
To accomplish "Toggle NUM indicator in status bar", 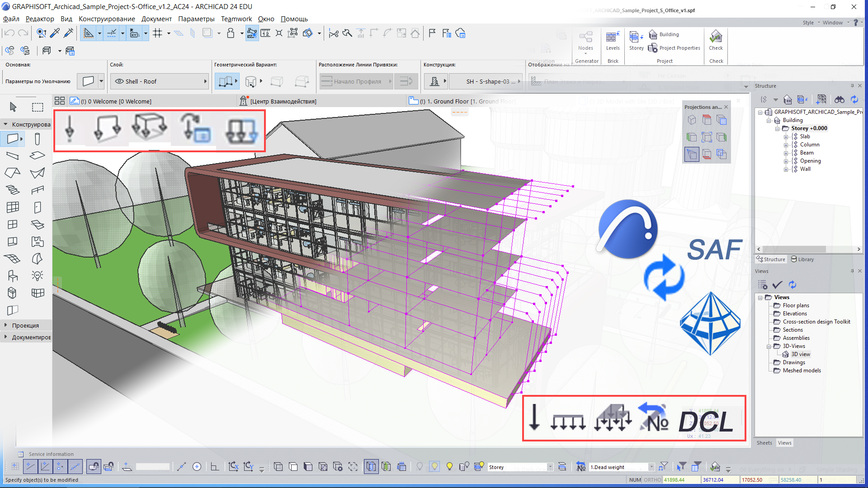I will tap(635, 480).
